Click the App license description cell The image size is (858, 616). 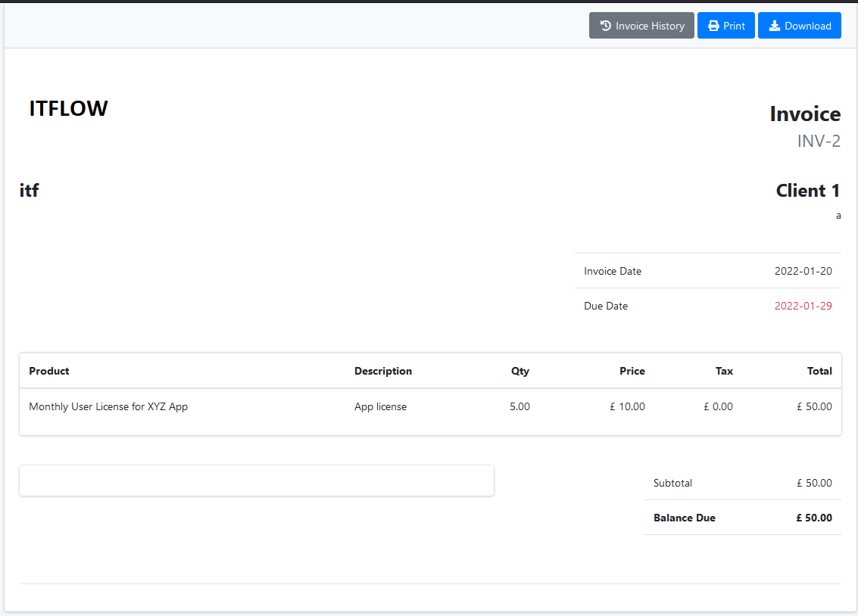(x=380, y=406)
